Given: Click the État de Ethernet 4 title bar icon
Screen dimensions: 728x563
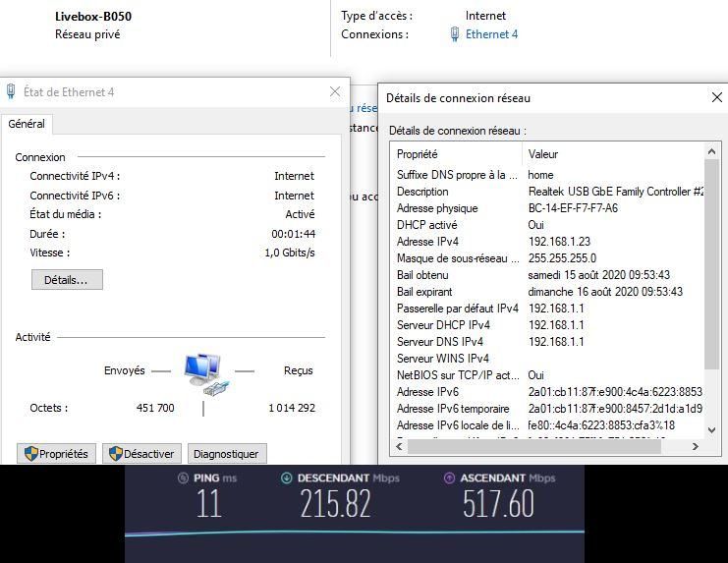Looking at the screenshot, I should [12, 92].
